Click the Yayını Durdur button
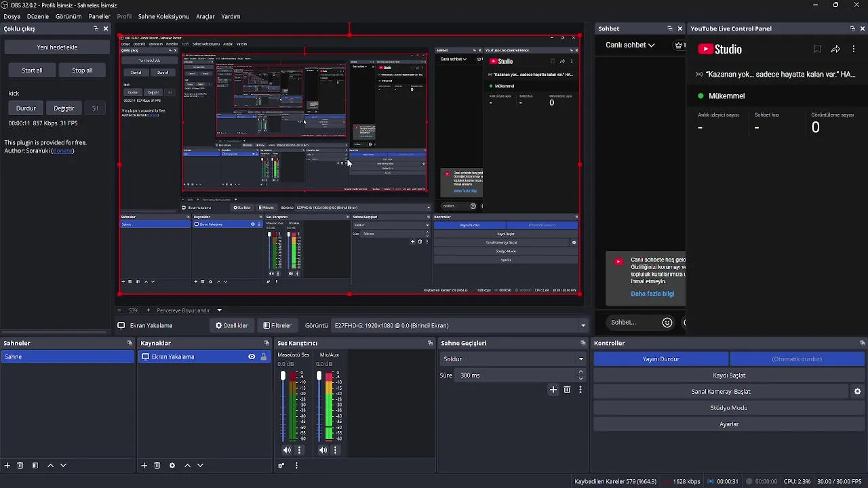 [661, 359]
